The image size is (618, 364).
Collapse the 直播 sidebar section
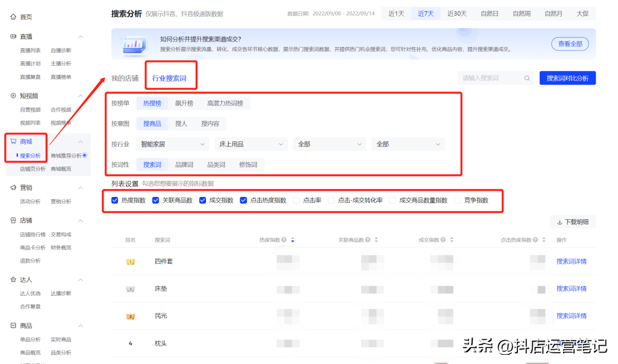pyautogui.click(x=81, y=37)
